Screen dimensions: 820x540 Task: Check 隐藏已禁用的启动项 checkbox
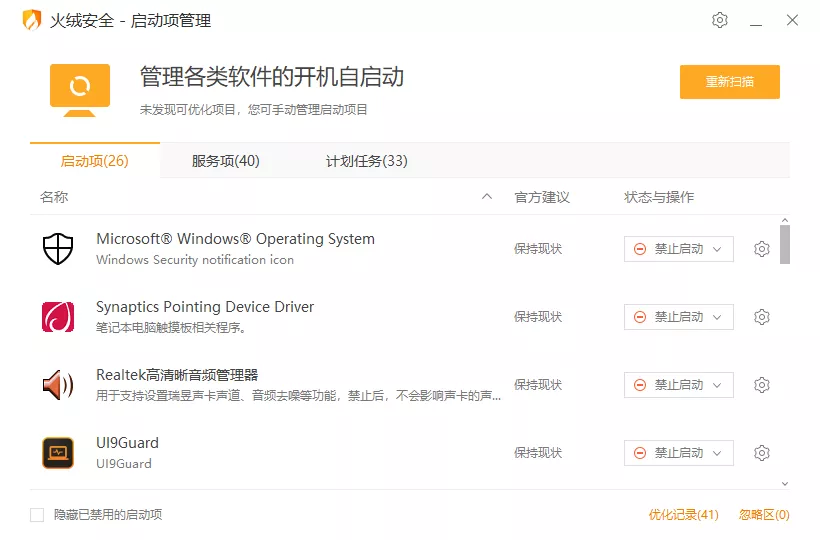pyautogui.click(x=37, y=515)
